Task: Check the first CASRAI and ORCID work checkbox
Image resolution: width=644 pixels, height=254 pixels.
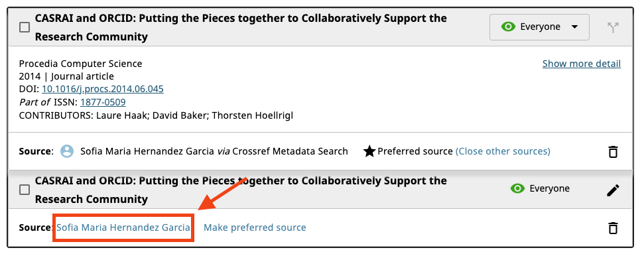Action: pos(25,28)
